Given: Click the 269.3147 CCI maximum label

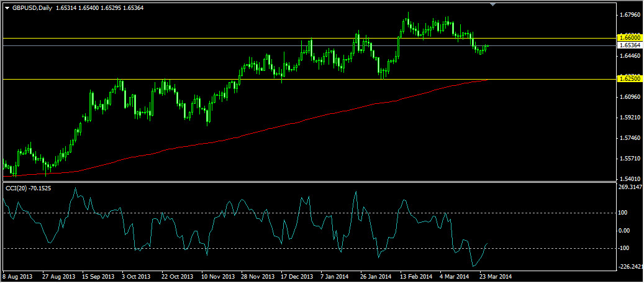Looking at the screenshot, I should click(630, 188).
